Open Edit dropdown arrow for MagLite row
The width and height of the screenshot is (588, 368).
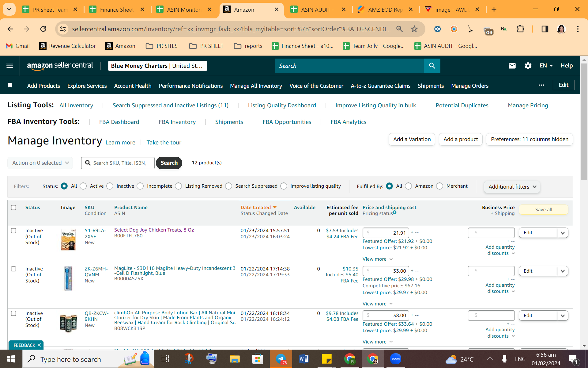click(563, 271)
